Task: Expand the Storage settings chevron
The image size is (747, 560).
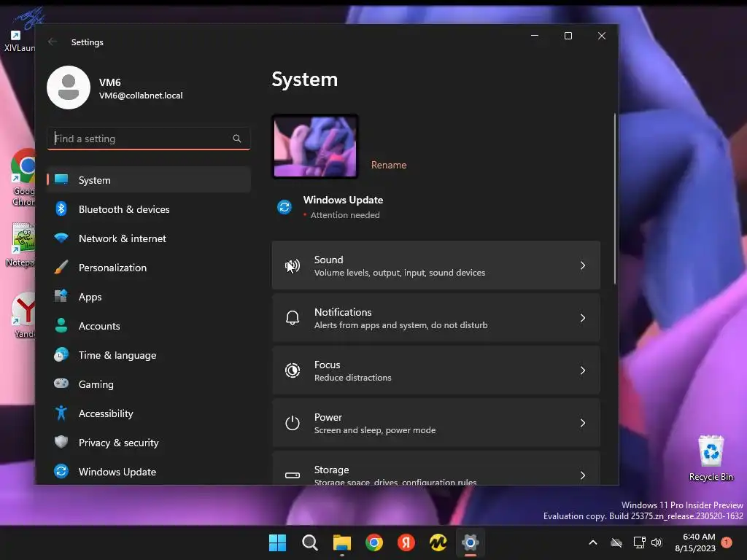Action: pos(583,475)
